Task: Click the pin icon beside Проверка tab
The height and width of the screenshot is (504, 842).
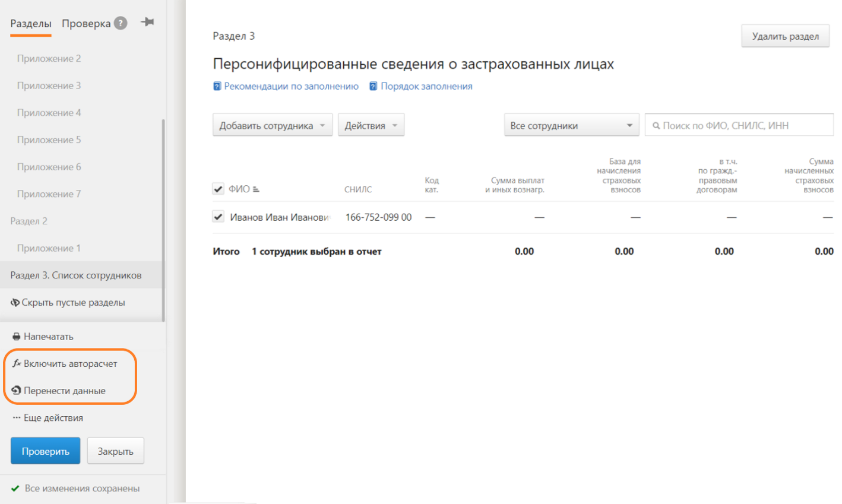Action: 147,23
